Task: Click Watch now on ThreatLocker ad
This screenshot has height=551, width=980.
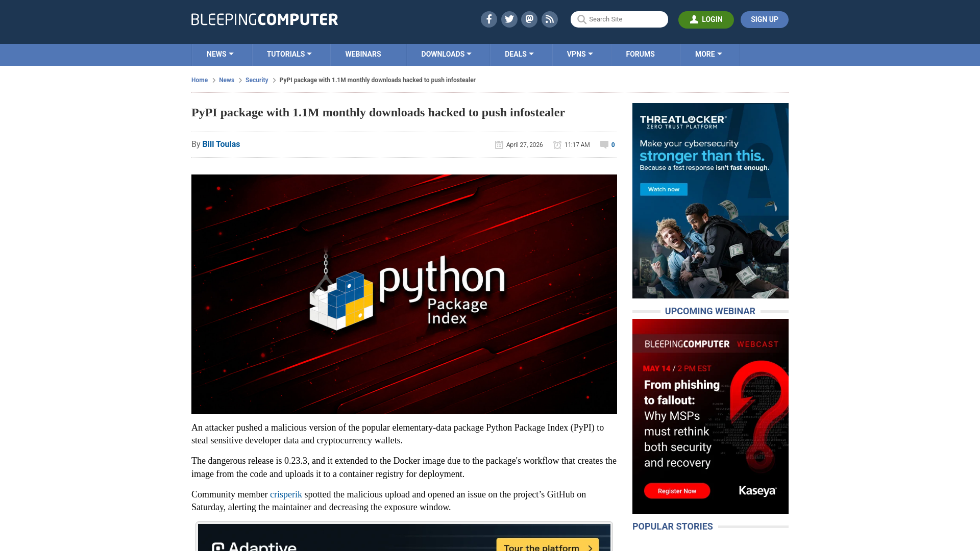Action: tap(664, 189)
